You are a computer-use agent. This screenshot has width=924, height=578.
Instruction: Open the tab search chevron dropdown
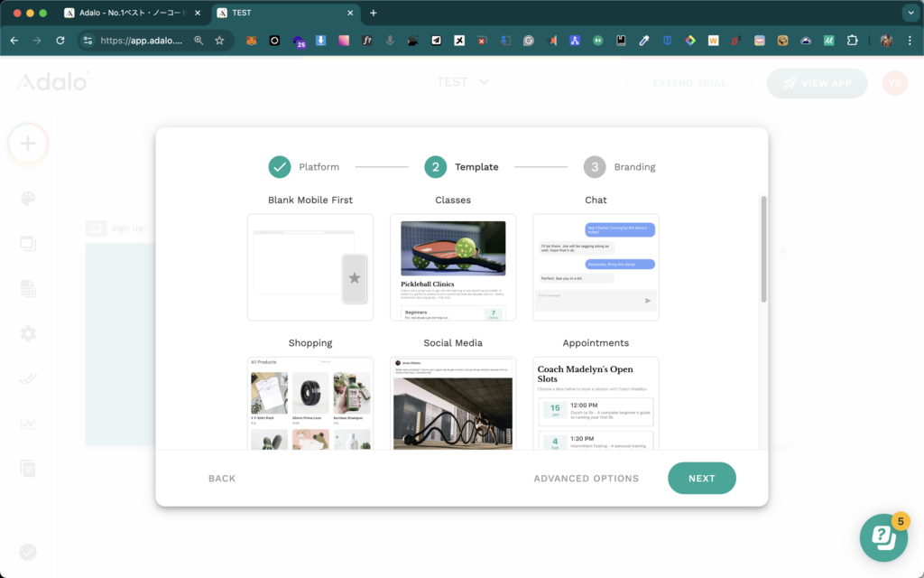tap(911, 13)
